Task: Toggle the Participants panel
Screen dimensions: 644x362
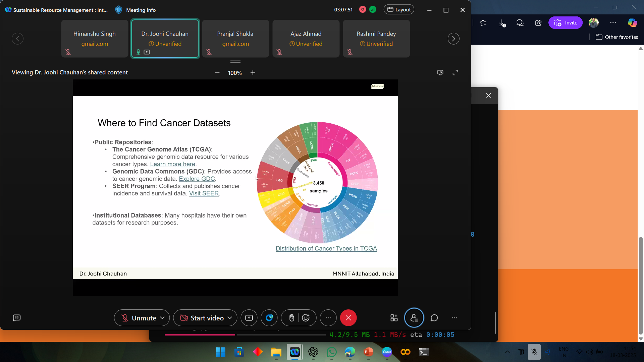Action: (414, 318)
